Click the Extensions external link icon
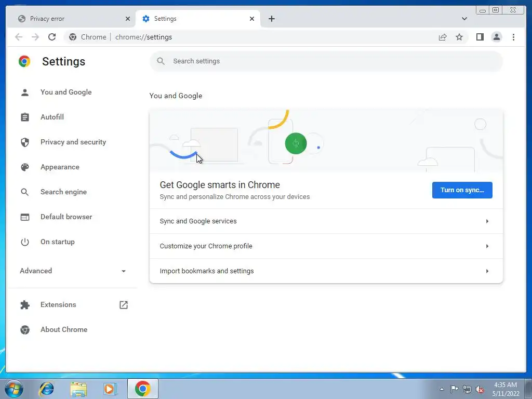532x399 pixels. pos(124,304)
